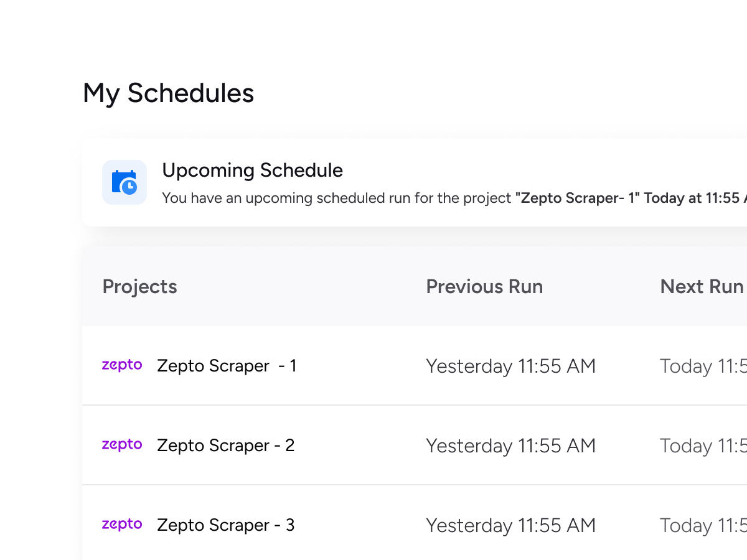Click the upcoming scheduled run description text
The image size is (747, 560).
pos(336,198)
